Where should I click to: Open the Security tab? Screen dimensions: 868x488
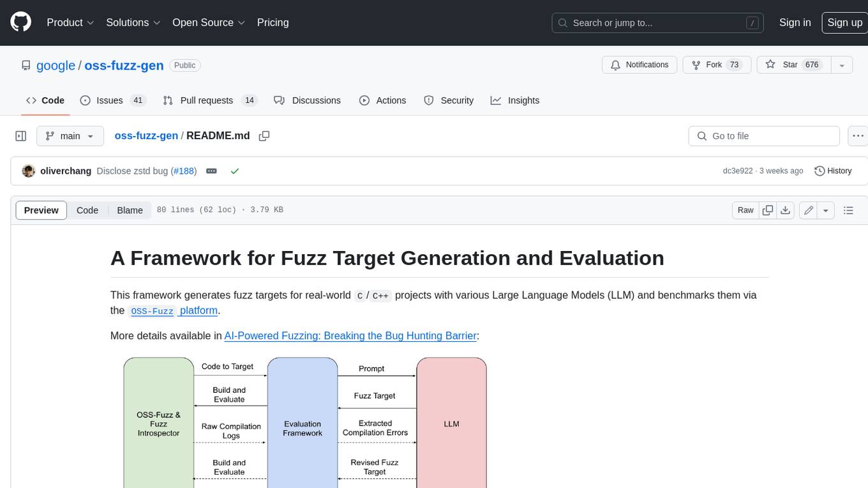pos(449,100)
